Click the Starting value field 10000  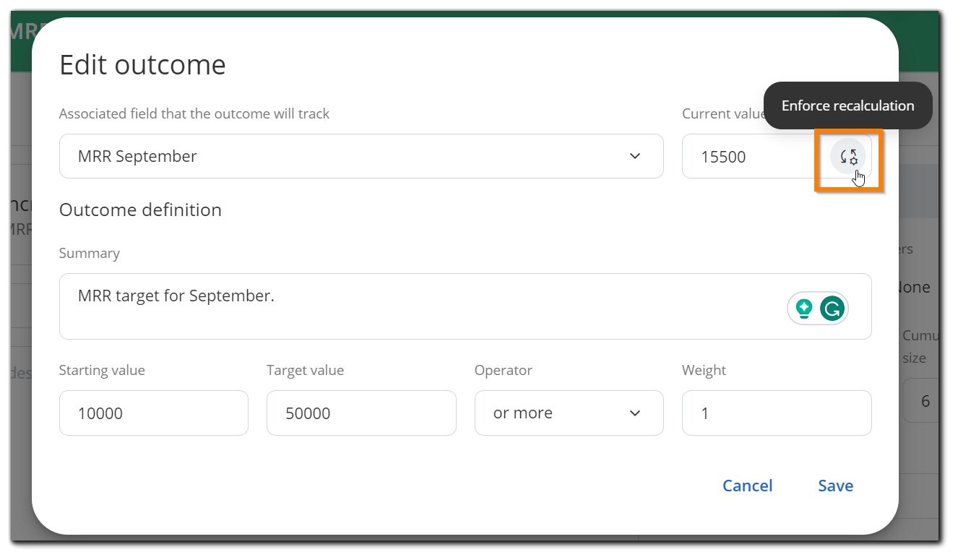pos(154,413)
